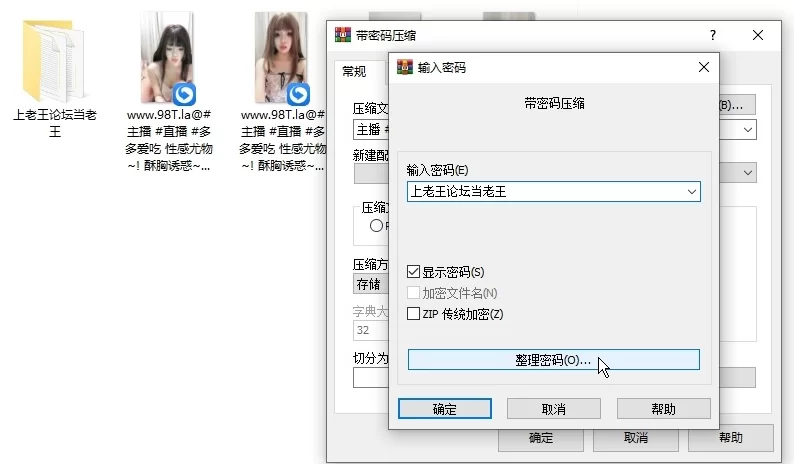Open the archive name dropdown arrow behind the dialog
Screen dimensions: 794x464
[747, 130]
